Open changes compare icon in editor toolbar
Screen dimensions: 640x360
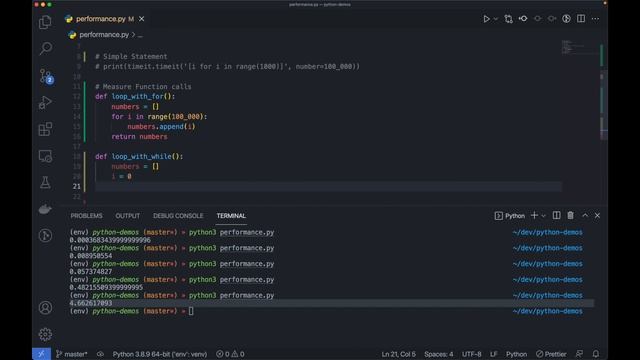[x=508, y=19]
